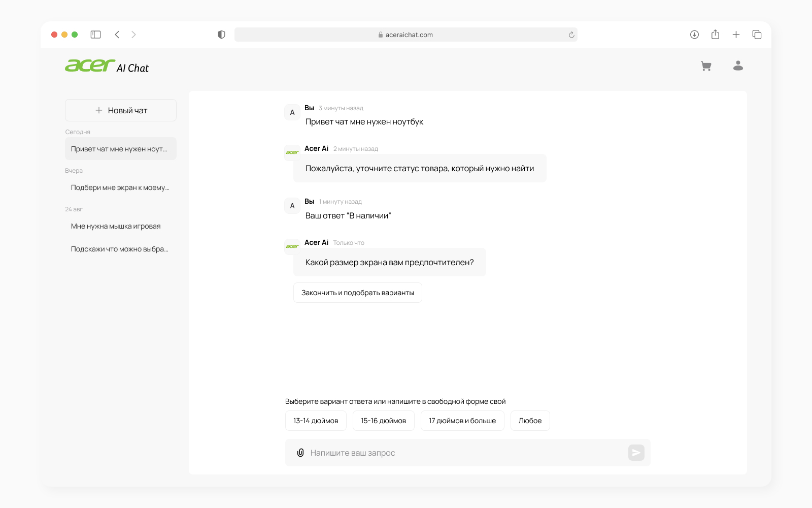Image resolution: width=812 pixels, height=508 pixels.
Task: Show the tab overview icon
Action: 757,35
